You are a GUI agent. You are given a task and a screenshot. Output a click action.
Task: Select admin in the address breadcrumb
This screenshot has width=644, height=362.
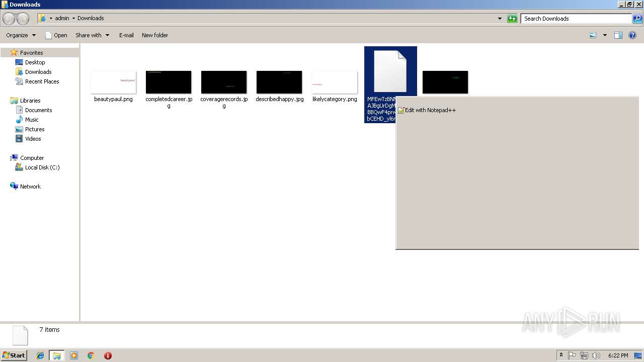(x=62, y=18)
